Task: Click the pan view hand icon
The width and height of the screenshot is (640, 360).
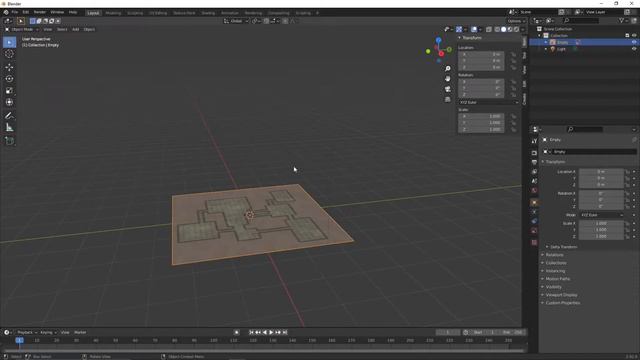Action: click(448, 79)
